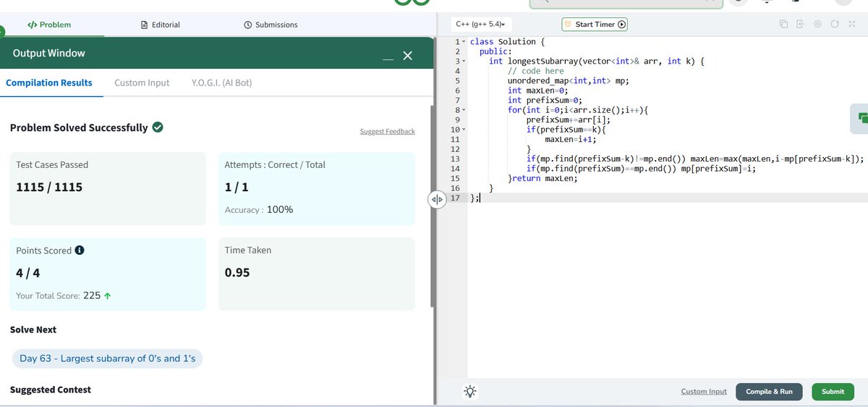This screenshot has width=868, height=407.
Task: Open the Y.O.G.I. (AI Bot) tab
Action: point(221,83)
